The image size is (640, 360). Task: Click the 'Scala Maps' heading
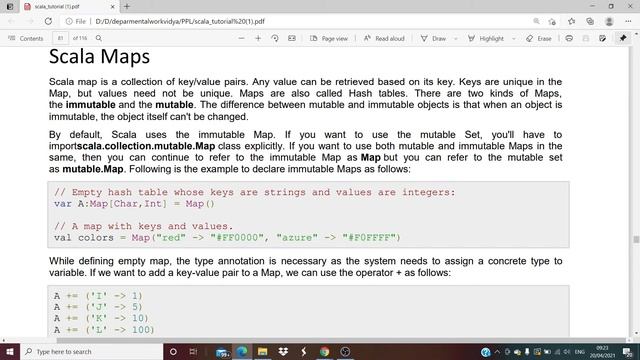coord(99,56)
